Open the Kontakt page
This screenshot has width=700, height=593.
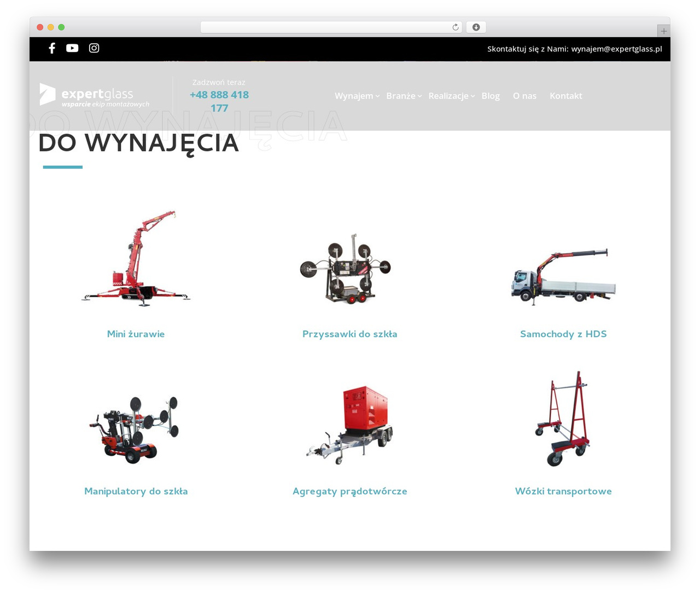pyautogui.click(x=565, y=96)
